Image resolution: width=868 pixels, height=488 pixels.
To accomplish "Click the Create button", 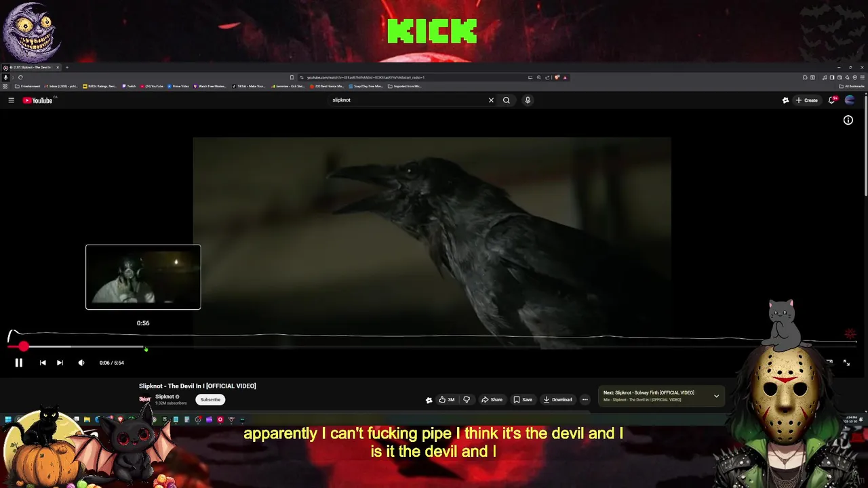I will coord(807,100).
